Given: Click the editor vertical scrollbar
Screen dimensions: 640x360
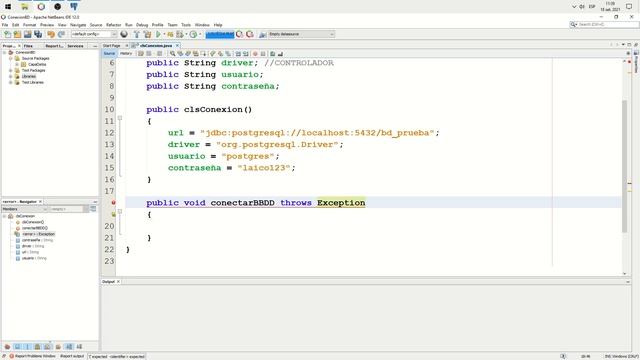Looking at the screenshot, I should point(624,166).
